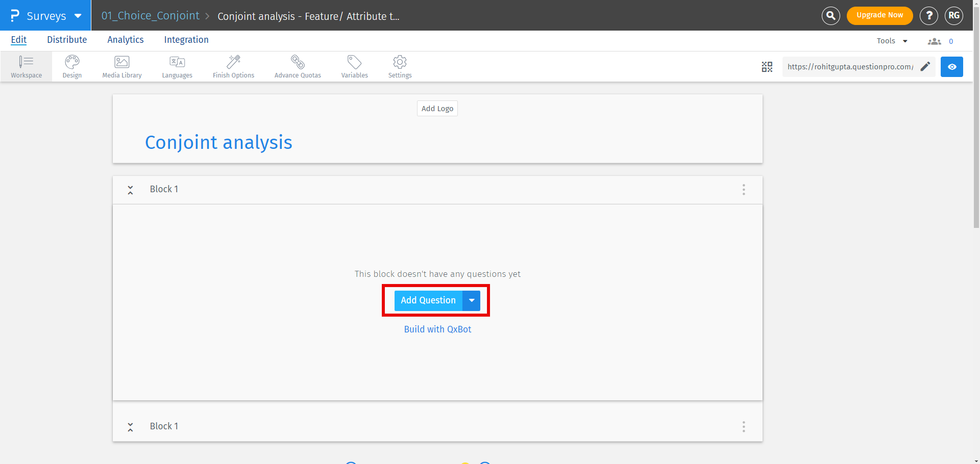Collapse the first Block 1
This screenshot has width=980, height=464.
click(130, 190)
